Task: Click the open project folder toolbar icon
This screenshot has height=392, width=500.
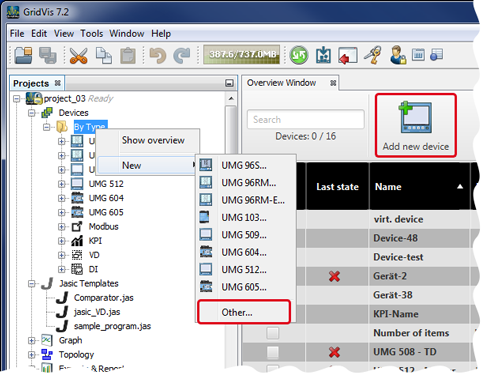Action: coord(23,55)
